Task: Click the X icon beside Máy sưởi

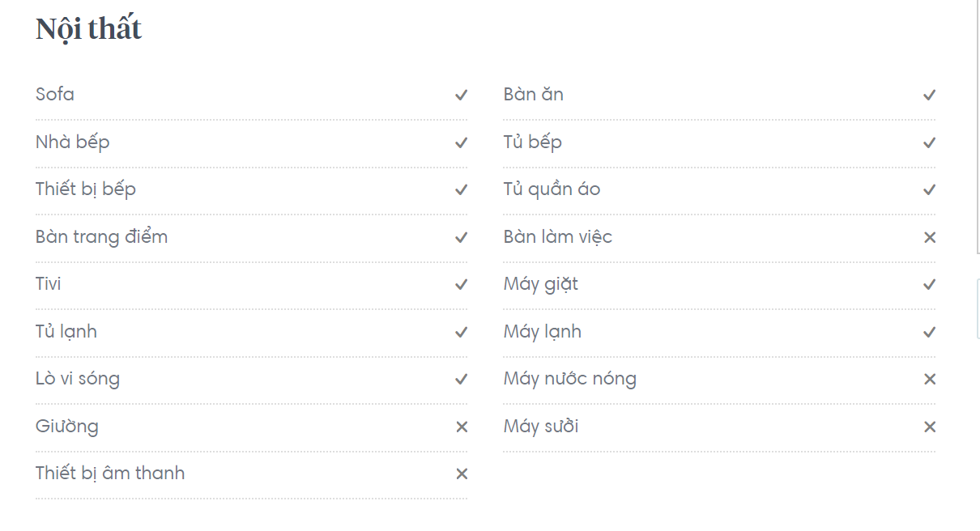Action: tap(930, 427)
